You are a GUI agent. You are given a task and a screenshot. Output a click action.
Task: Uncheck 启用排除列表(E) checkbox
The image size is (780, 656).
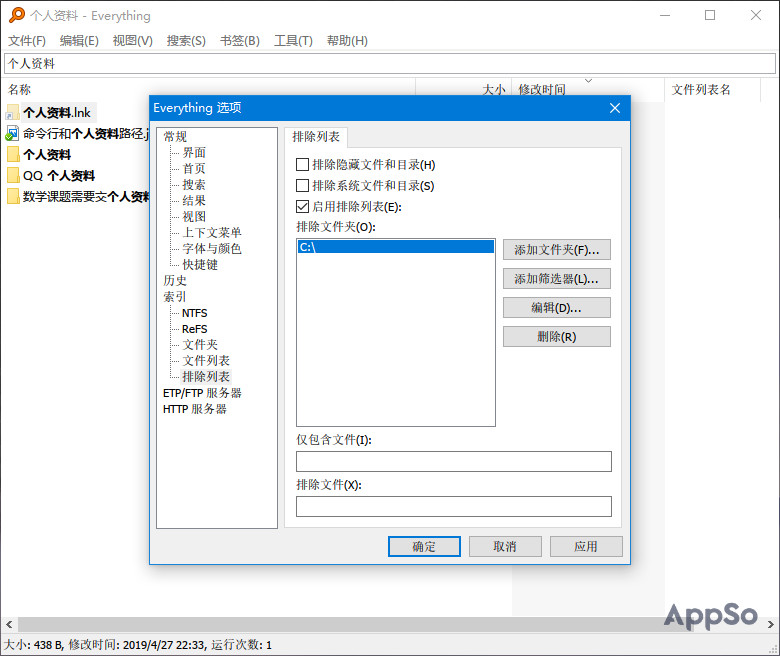point(302,206)
